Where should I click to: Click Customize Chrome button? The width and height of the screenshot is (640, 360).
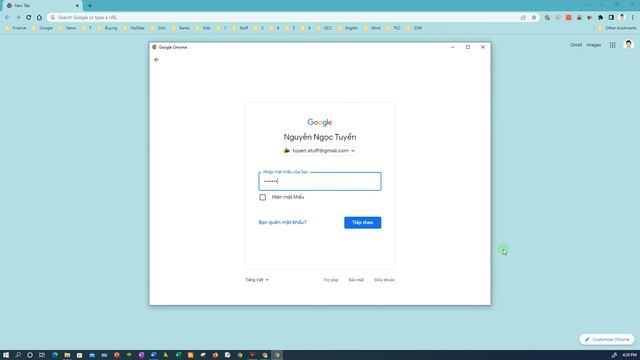point(607,339)
